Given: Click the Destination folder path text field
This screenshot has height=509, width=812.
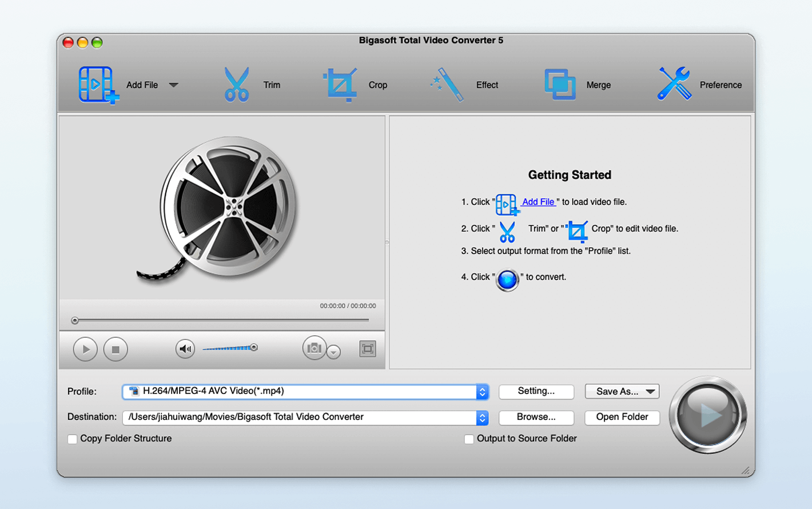Looking at the screenshot, I should (300, 417).
